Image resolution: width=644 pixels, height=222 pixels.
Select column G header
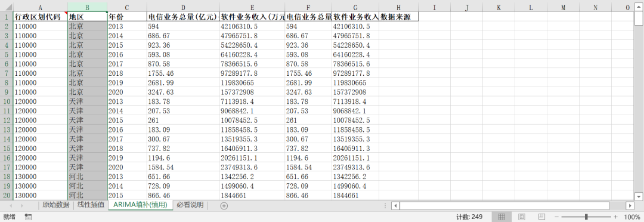pos(355,7)
